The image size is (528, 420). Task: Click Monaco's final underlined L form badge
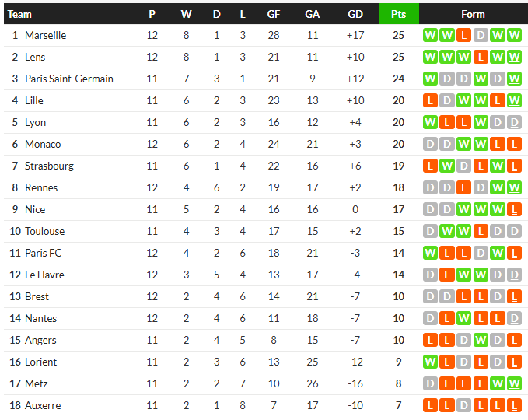[x=514, y=144]
